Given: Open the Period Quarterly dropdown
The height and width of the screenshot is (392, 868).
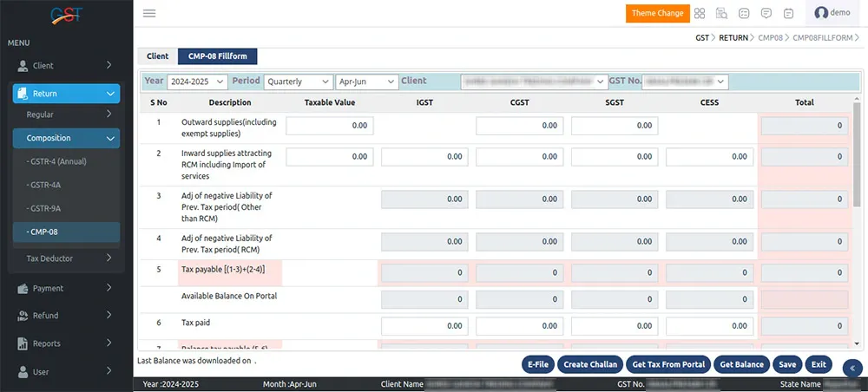Looking at the screenshot, I should 299,82.
